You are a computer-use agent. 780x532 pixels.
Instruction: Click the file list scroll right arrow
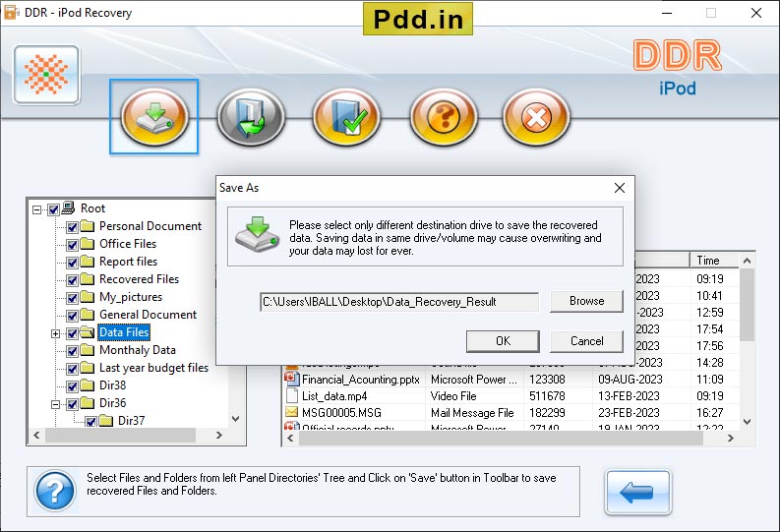click(x=730, y=438)
